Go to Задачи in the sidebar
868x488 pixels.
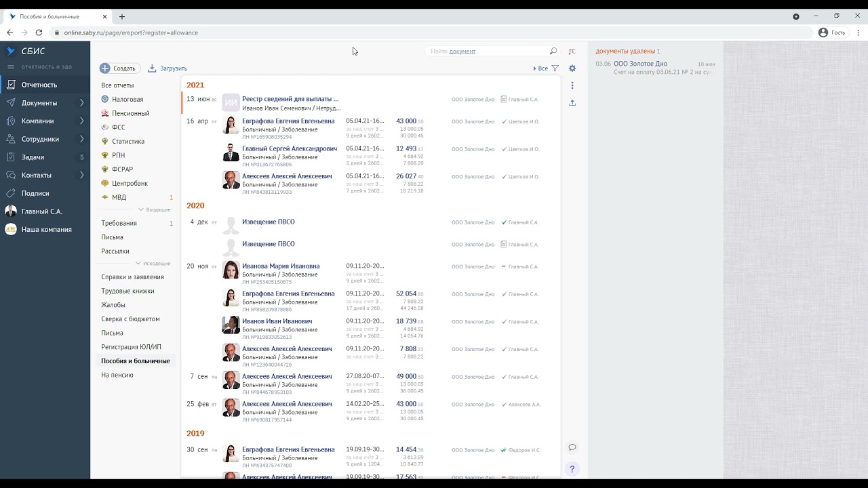tap(33, 157)
